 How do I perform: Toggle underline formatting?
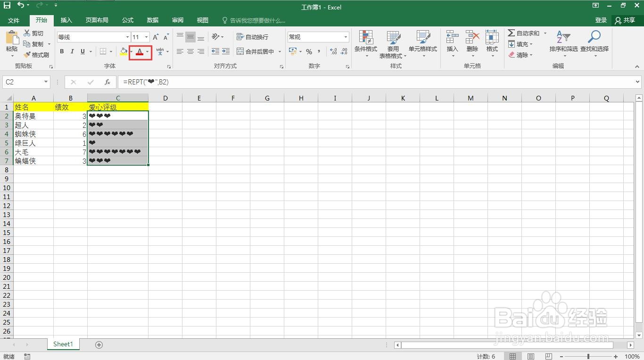pyautogui.click(x=83, y=51)
